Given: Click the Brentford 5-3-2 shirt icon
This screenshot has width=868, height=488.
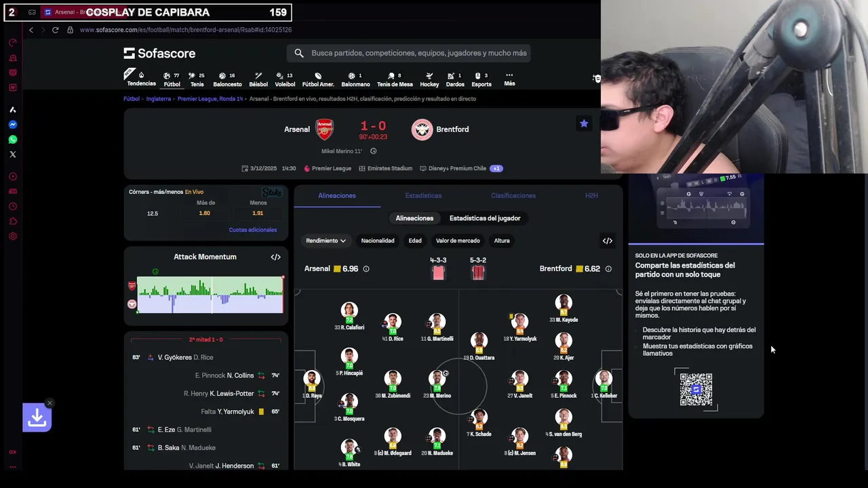Looking at the screenshot, I should [478, 272].
